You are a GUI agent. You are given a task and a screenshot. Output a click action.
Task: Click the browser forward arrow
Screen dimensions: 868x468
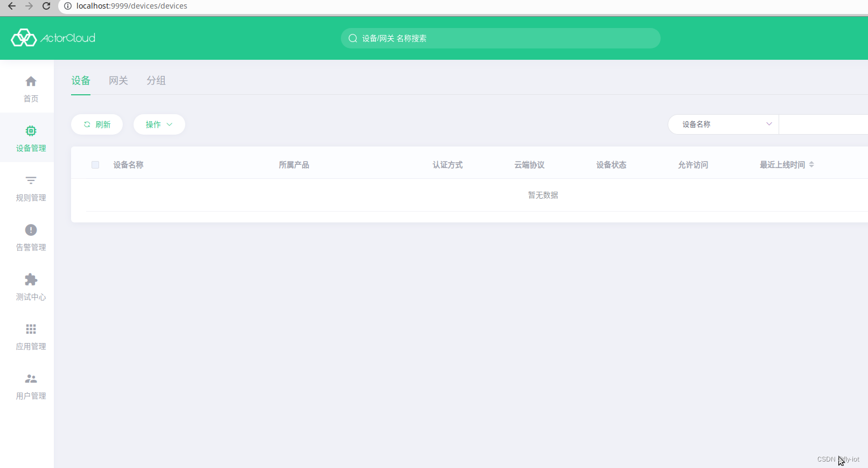coord(29,6)
